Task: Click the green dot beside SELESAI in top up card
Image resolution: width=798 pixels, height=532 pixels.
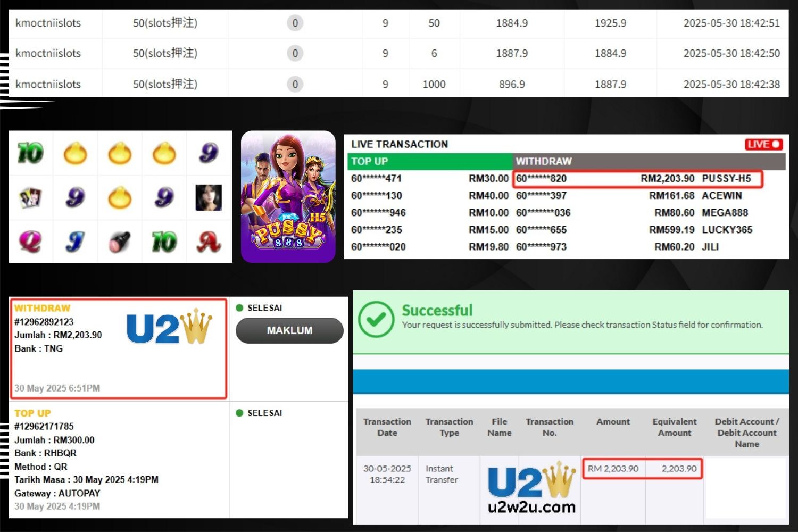Action: 239,413
